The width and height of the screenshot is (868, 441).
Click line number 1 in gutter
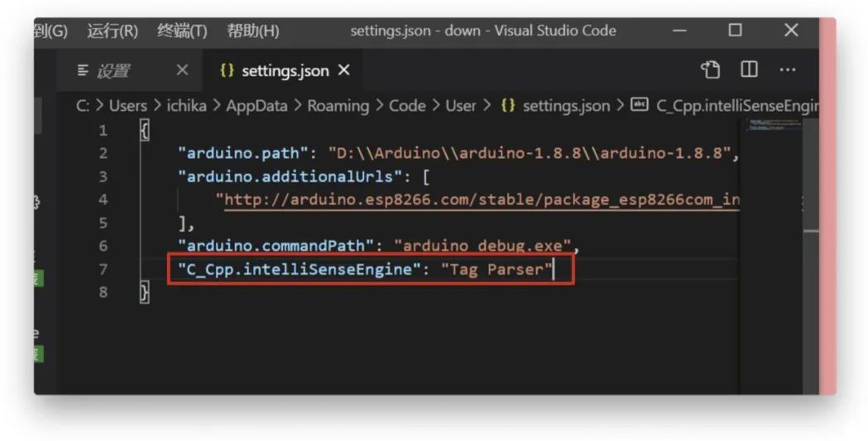pos(103,131)
